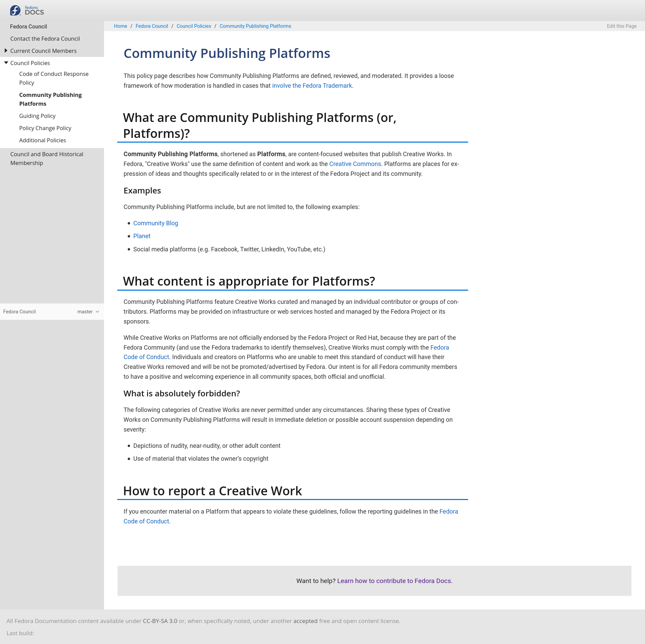645x644 pixels.
Task: Open the Policy Change Policy page
Action: pos(45,128)
